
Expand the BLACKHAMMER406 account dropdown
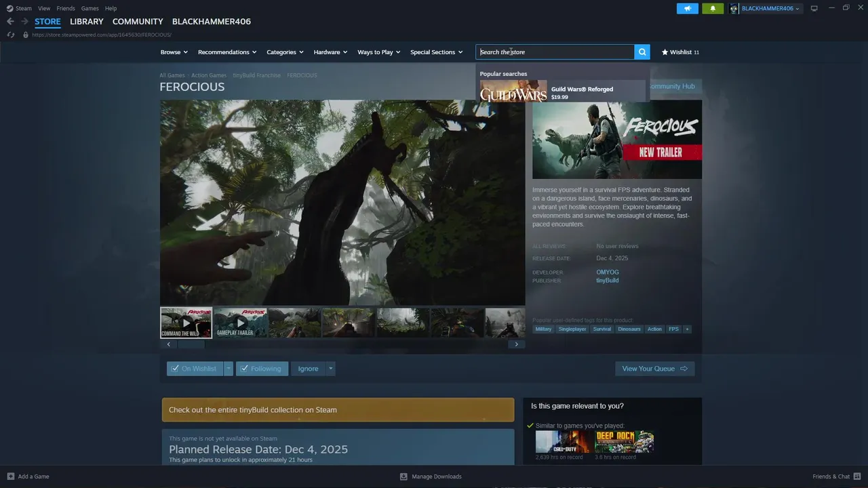(x=770, y=8)
